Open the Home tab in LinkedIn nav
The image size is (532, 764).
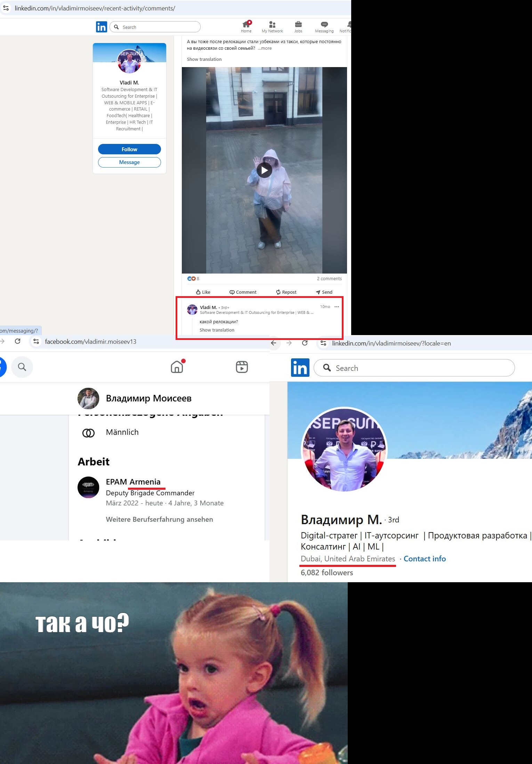click(x=246, y=27)
